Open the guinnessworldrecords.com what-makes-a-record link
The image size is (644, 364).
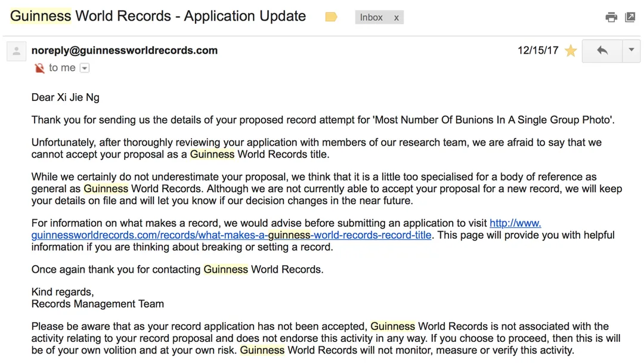(231, 236)
